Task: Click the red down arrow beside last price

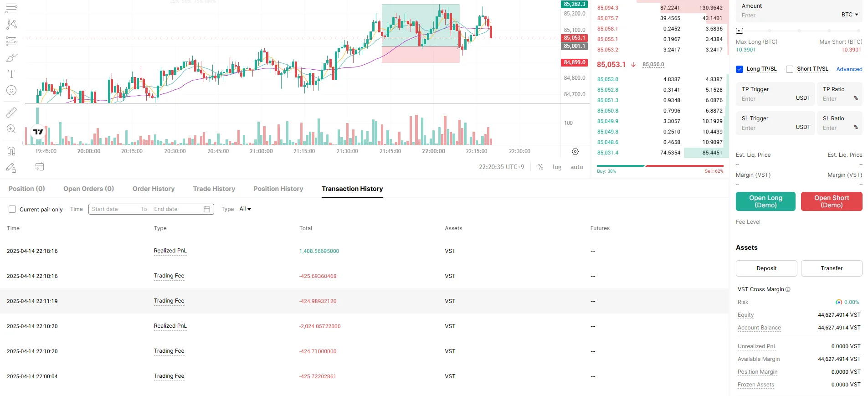Action: [x=633, y=65]
